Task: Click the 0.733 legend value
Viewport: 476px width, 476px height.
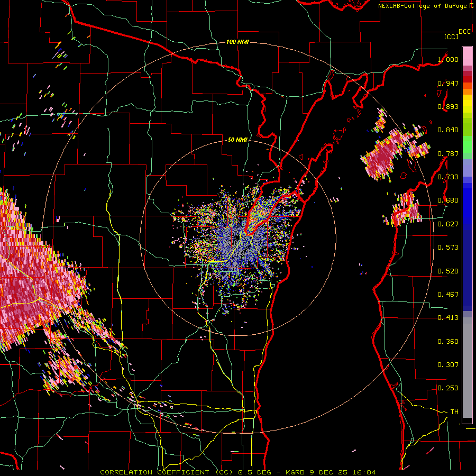Action: tap(448, 177)
